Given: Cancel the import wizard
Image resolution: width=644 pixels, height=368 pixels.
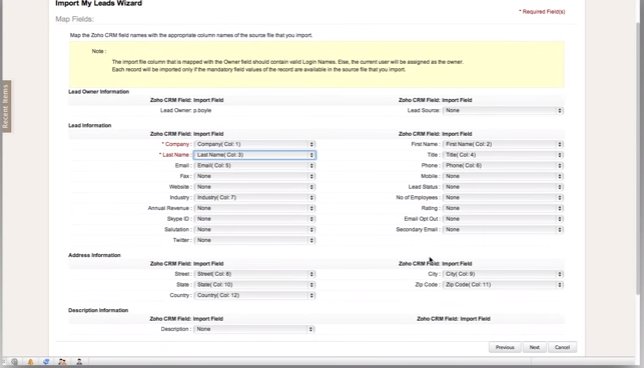Looking at the screenshot, I should pos(562,347).
